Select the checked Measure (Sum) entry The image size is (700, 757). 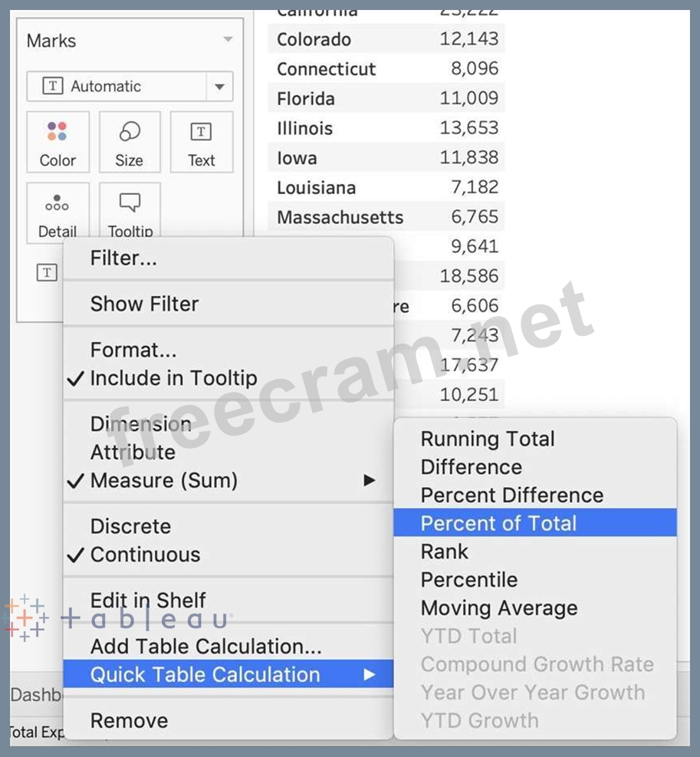164,481
